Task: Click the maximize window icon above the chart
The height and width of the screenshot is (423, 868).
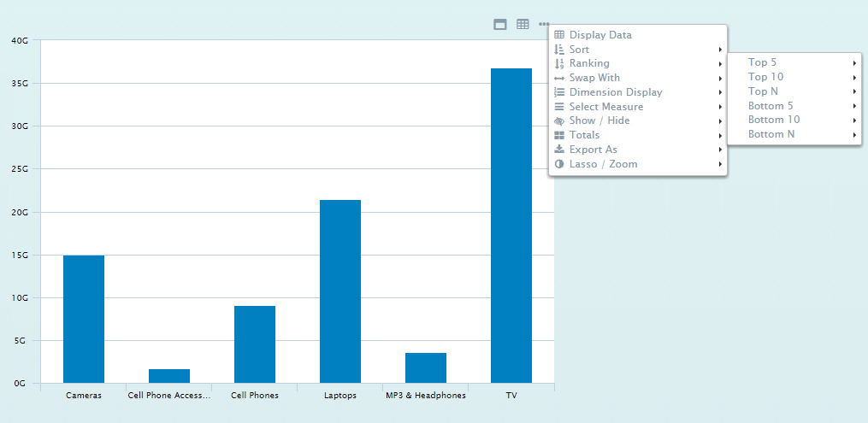Action: click(x=500, y=25)
